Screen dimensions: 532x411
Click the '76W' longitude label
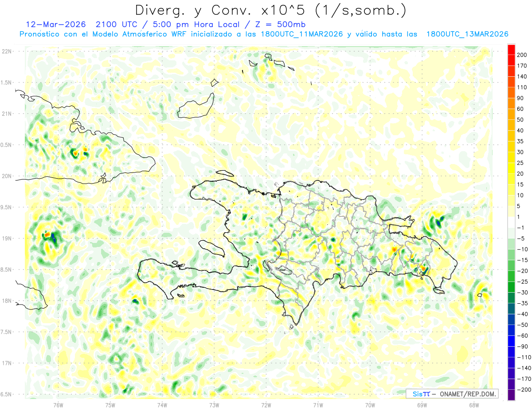[x=58, y=405]
